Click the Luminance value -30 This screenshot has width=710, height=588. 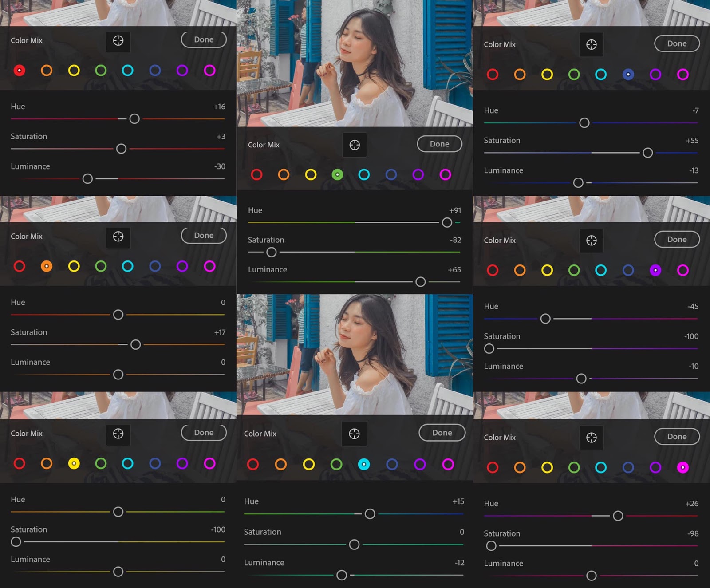point(220,166)
